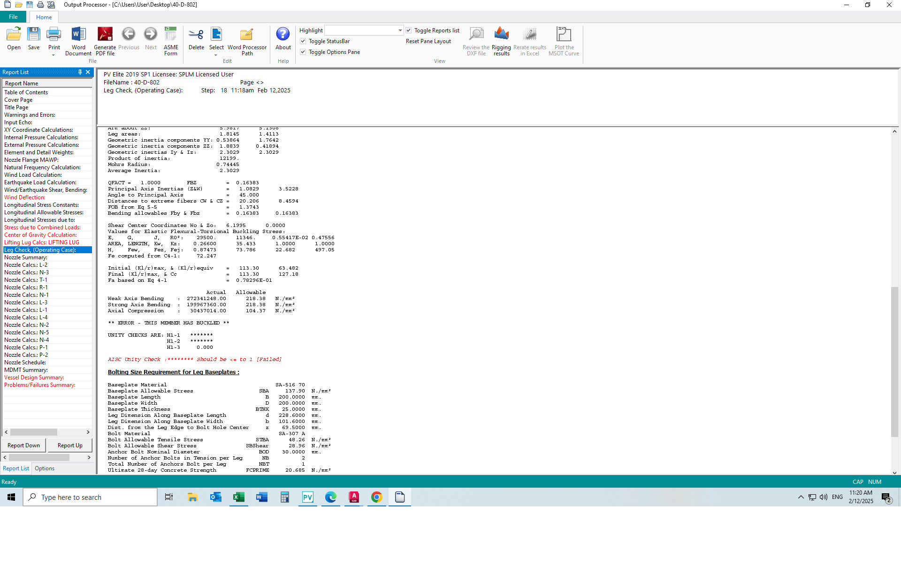Screen dimensions: 901x588
Task: Click quick access open folder icon
Action: 18,5
